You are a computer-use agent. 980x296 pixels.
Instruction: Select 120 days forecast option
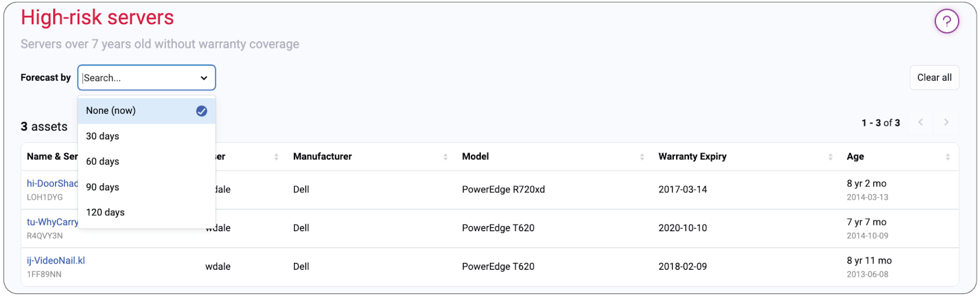[x=105, y=212]
